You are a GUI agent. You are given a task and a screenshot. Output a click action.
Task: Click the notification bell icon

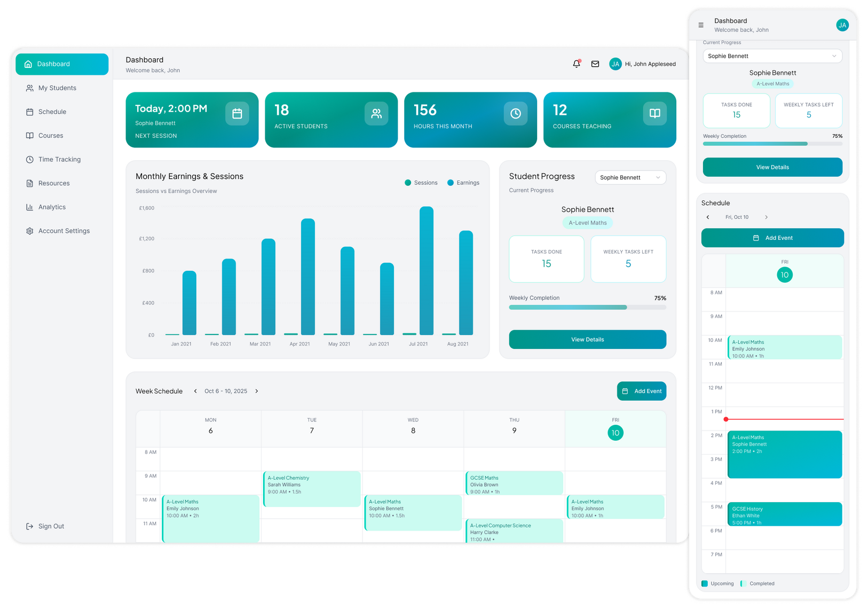tap(577, 64)
